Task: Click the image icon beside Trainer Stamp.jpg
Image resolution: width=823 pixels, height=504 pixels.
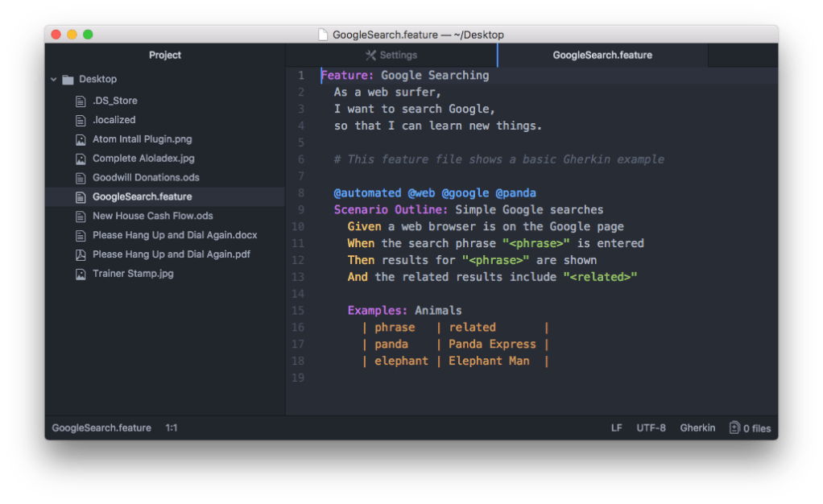Action: 81,274
